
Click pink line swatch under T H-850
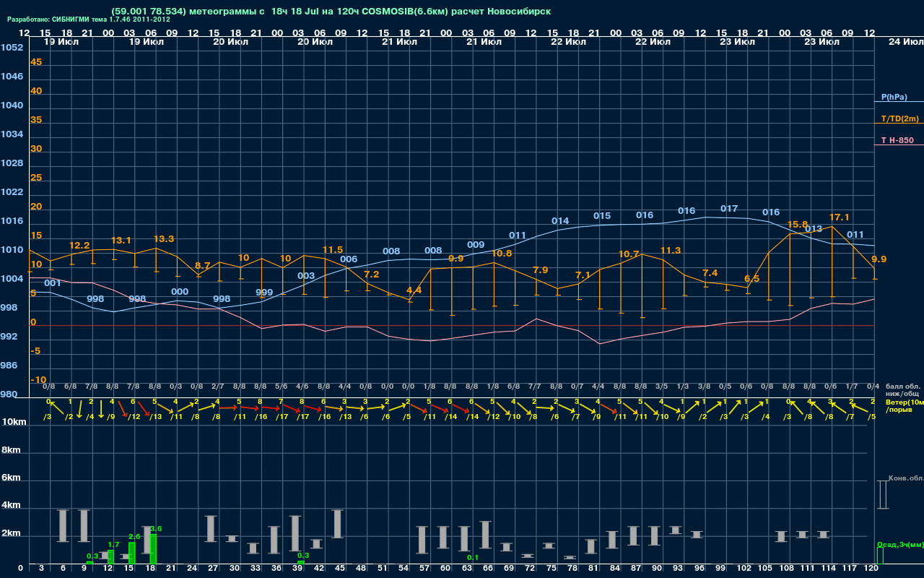899,145
